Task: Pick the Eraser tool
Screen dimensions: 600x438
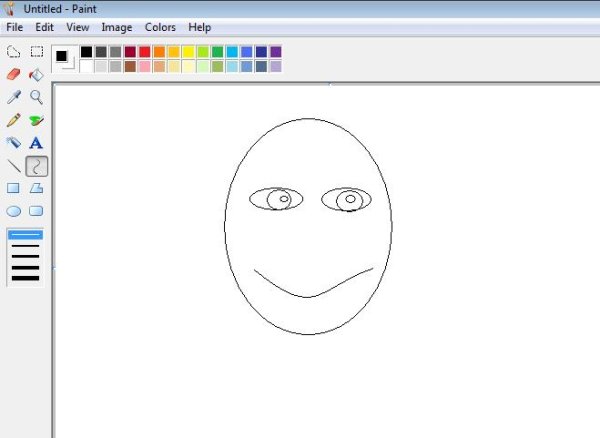Action: coord(14,74)
